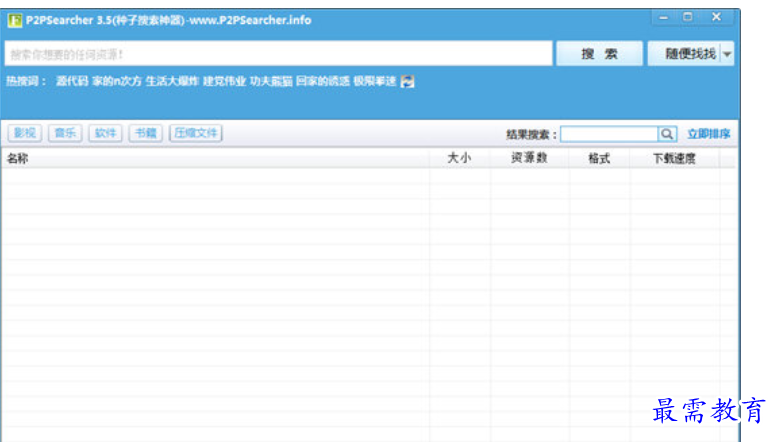Image resolution: width=774 pixels, height=442 pixels.
Task: Minimize the P2PSearcher window
Action: [x=663, y=18]
